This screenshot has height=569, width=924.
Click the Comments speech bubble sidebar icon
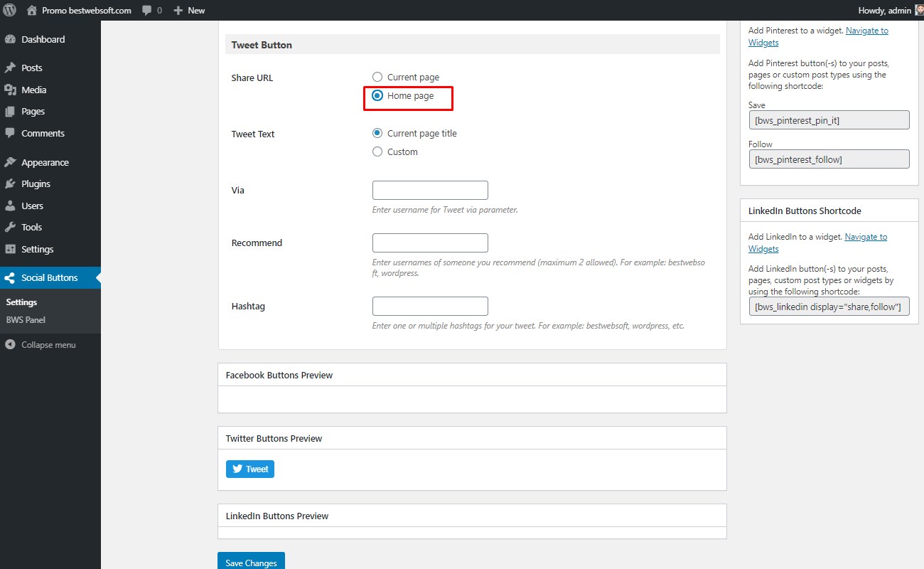click(10, 133)
